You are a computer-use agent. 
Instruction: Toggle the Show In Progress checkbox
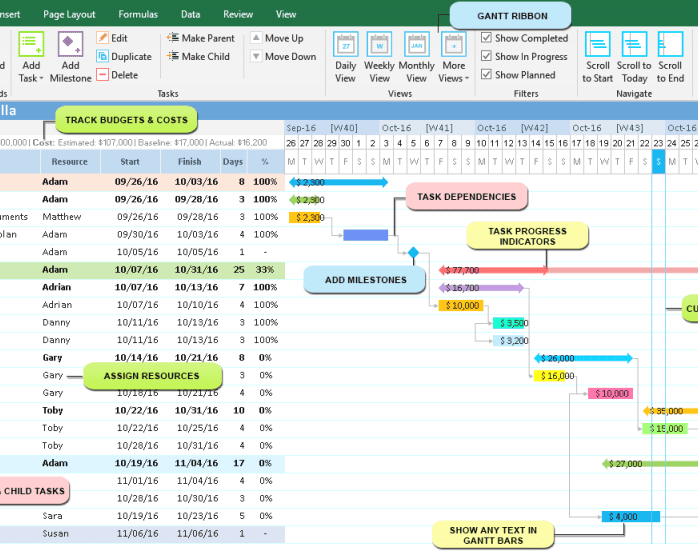coord(486,56)
